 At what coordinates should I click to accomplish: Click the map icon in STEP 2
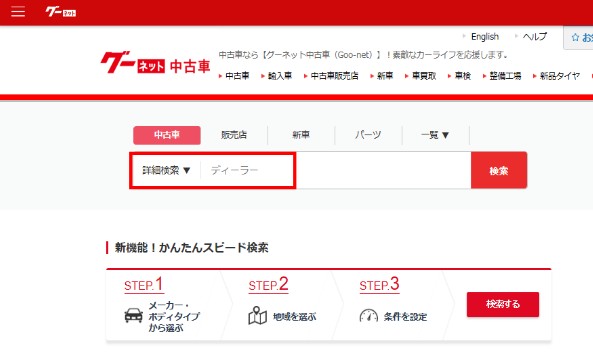pyautogui.click(x=258, y=316)
